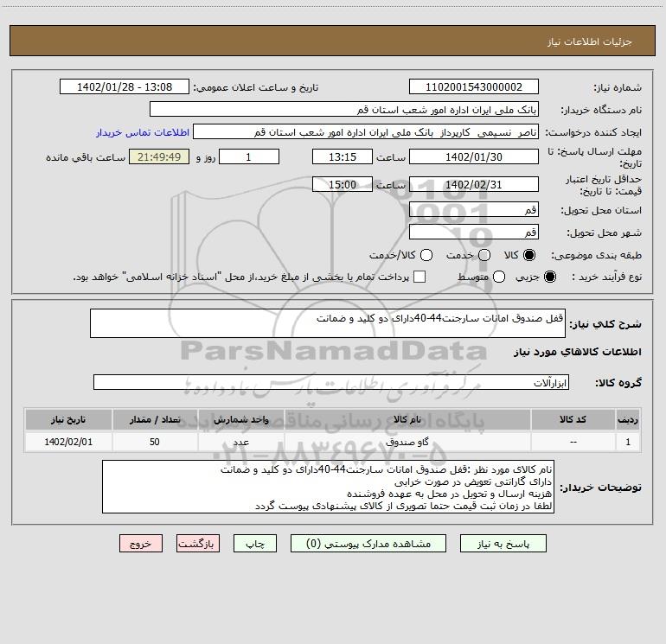Click the توضیحات خریدار text area
666x644 pixels.
tap(328, 487)
